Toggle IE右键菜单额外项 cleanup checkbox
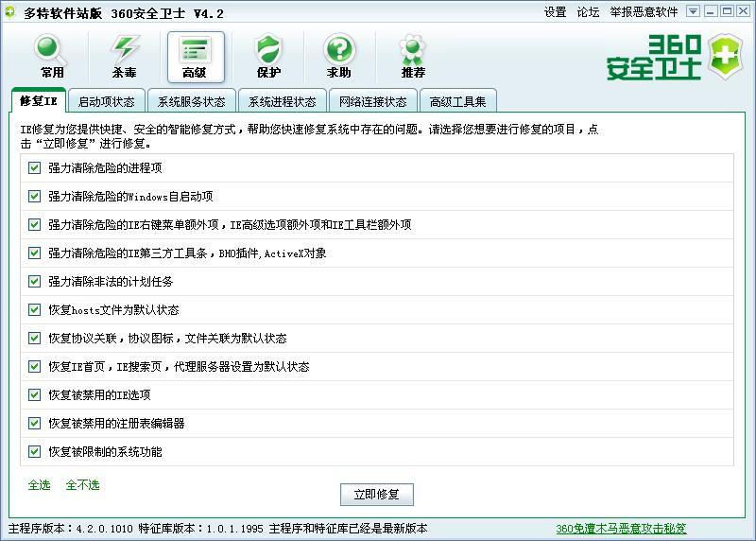756x541 pixels. [34, 224]
